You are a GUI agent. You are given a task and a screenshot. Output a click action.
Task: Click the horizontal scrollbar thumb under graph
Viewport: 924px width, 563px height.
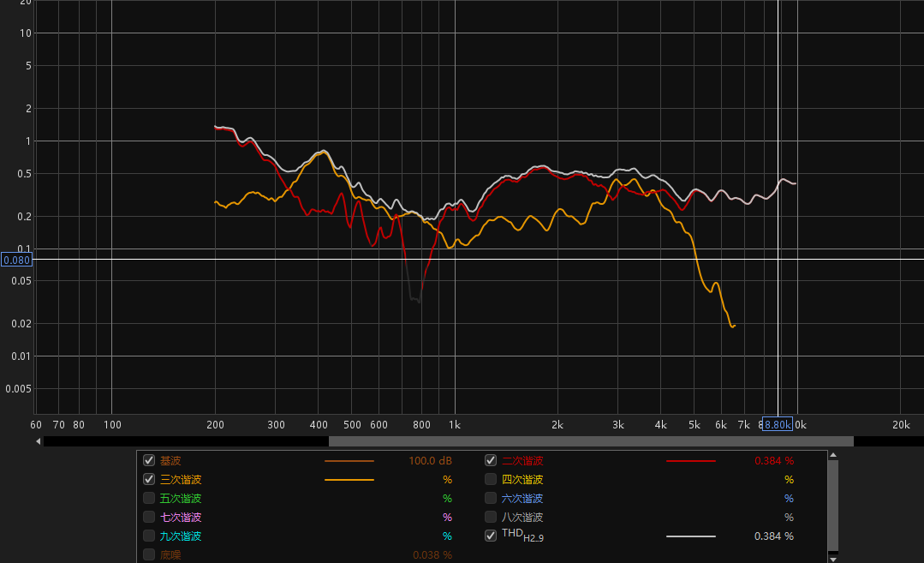tap(591, 441)
